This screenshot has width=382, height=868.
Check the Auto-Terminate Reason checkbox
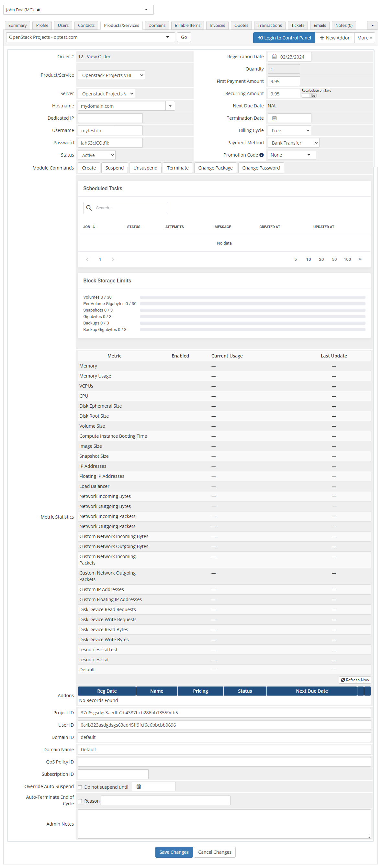[x=80, y=801]
